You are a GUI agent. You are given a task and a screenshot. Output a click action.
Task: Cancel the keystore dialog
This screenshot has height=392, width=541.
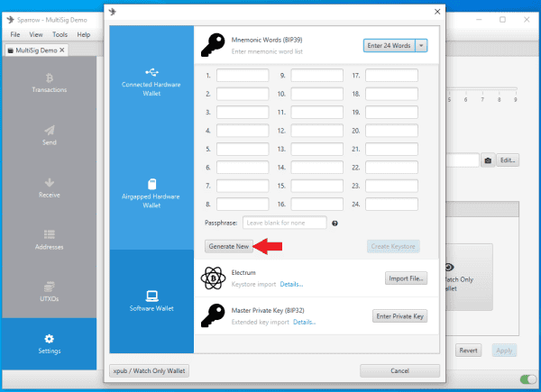399,371
